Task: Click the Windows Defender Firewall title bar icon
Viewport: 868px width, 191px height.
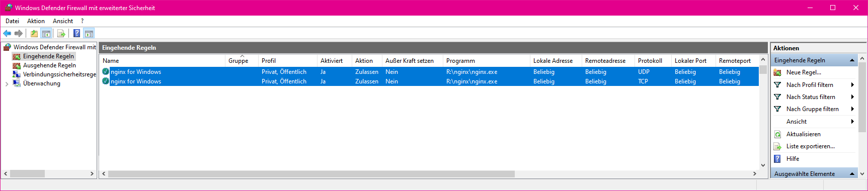Action: [8, 8]
